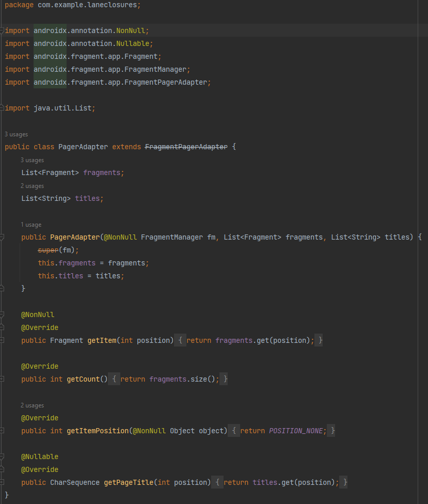
Task: Collapse the import statements block
Action: (x=3, y=30)
